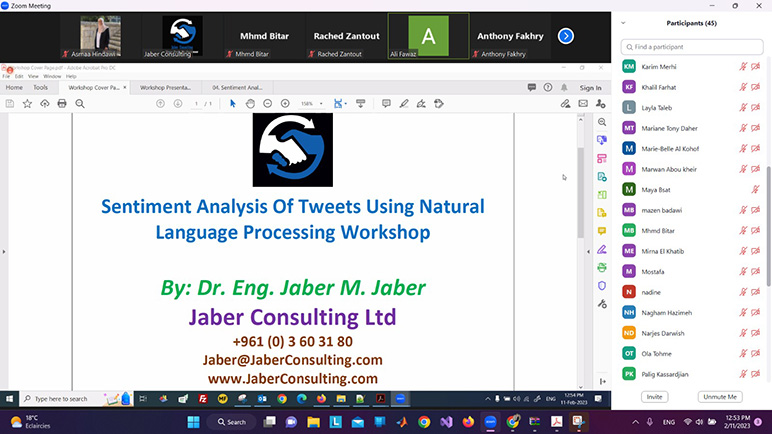Share document with others icon

(x=601, y=103)
